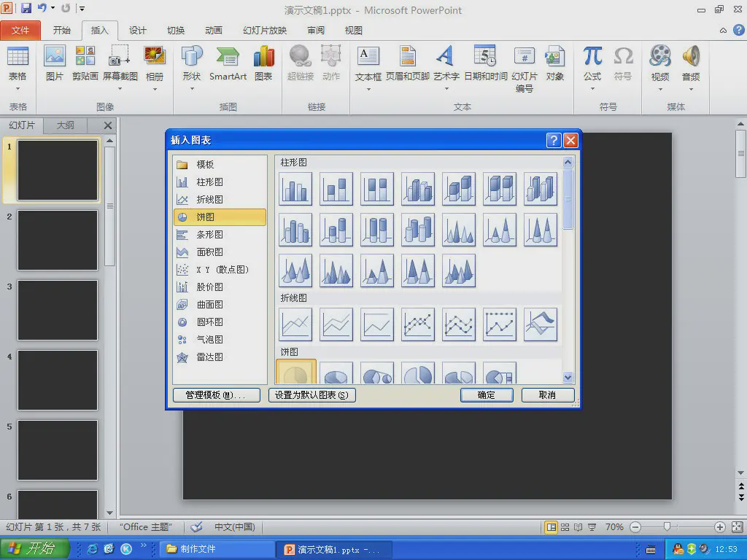Click 设置为默认图表 button
Viewport: 747px width, 560px height.
312,395
